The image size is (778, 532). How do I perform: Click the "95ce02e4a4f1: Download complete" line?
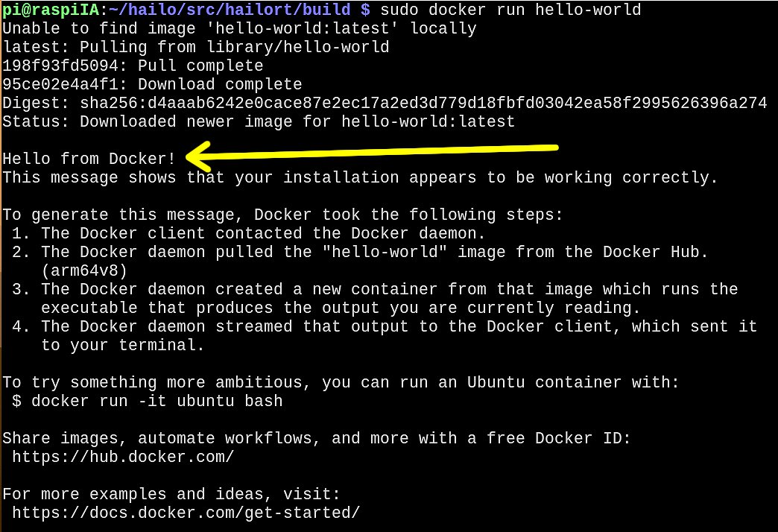coord(152,84)
